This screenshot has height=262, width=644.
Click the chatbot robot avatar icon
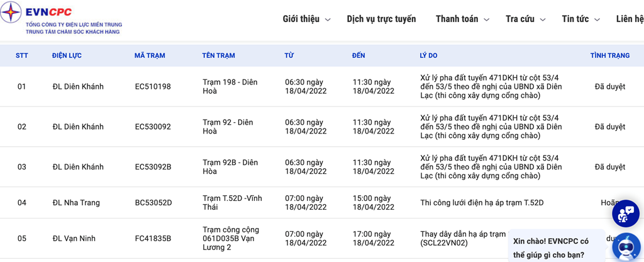point(626,246)
